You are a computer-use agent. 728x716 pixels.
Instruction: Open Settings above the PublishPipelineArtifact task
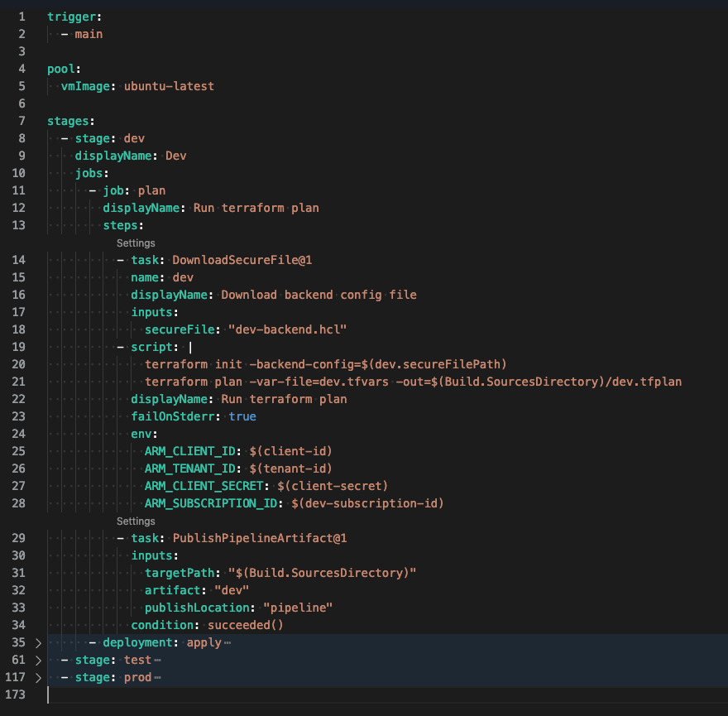[x=136, y=521]
